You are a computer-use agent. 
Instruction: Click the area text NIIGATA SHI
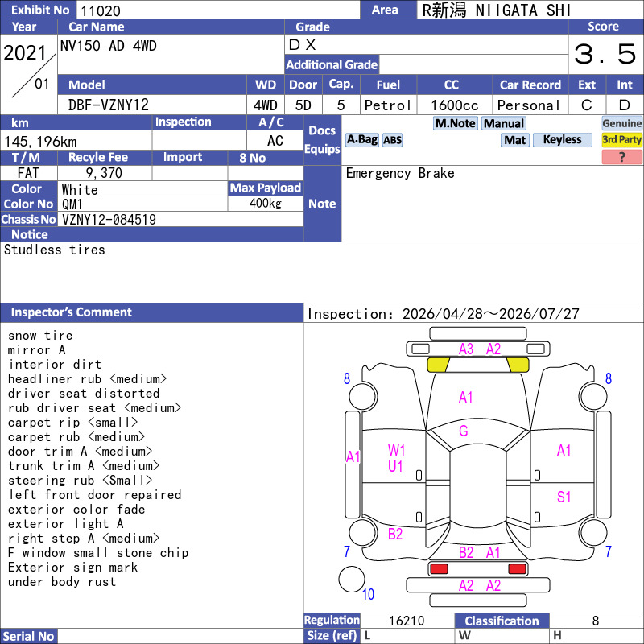pos(522,10)
